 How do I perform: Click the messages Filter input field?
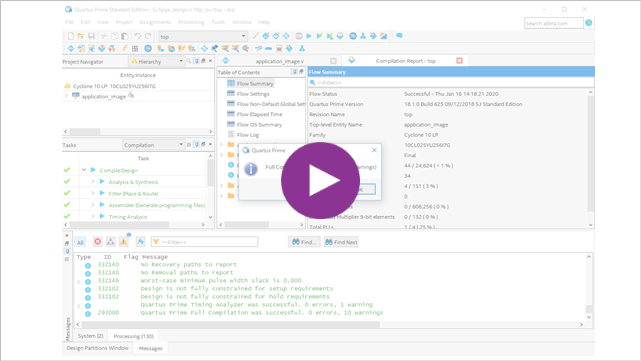pyautogui.click(x=204, y=242)
